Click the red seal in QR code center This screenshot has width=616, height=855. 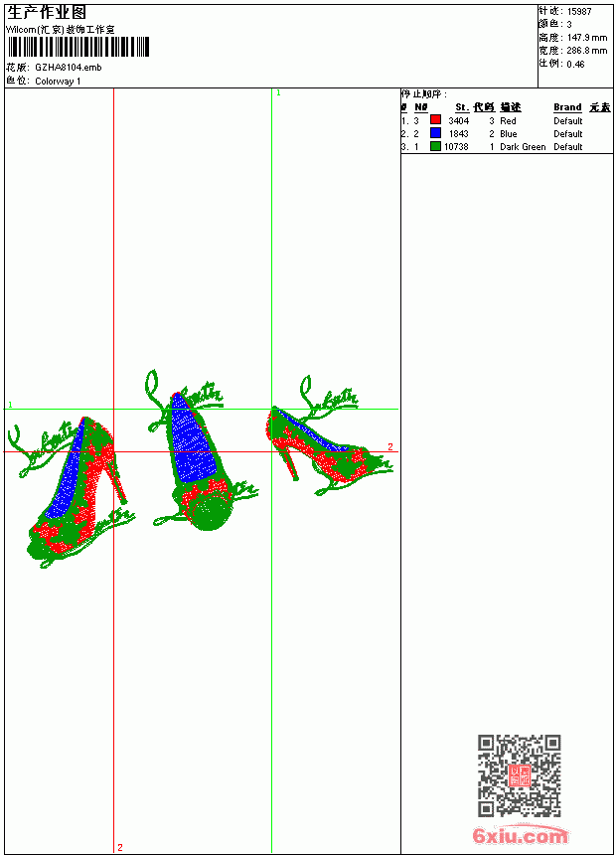519,775
